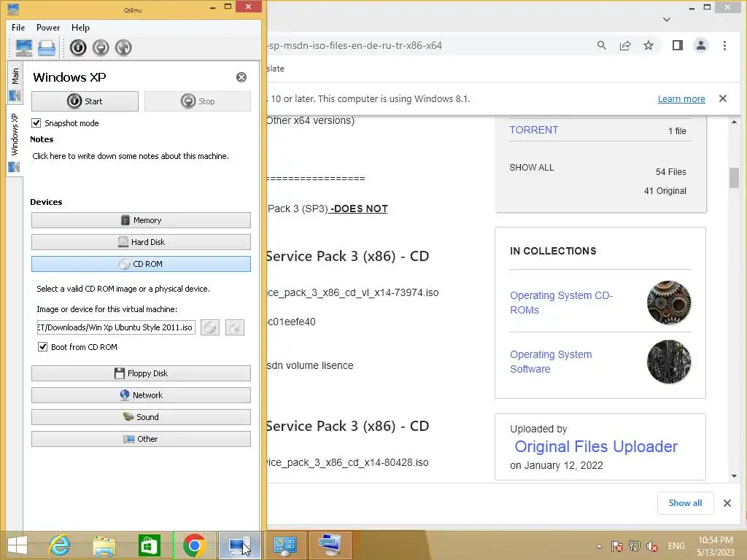This screenshot has width=747, height=560.
Task: Expand the Other device section
Action: coord(141,439)
